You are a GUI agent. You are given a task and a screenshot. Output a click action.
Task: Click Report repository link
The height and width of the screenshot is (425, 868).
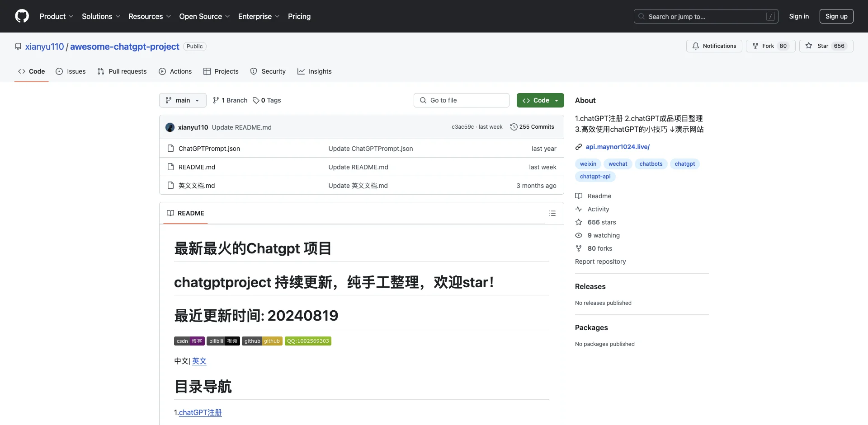coord(600,262)
